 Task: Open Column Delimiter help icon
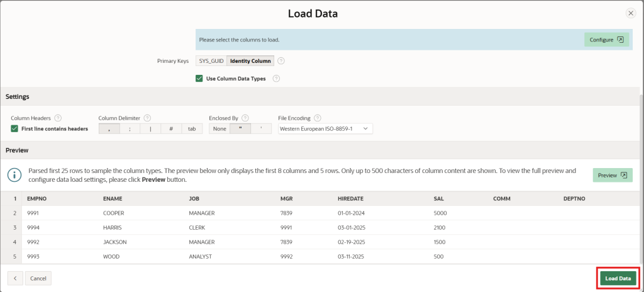coord(147,118)
